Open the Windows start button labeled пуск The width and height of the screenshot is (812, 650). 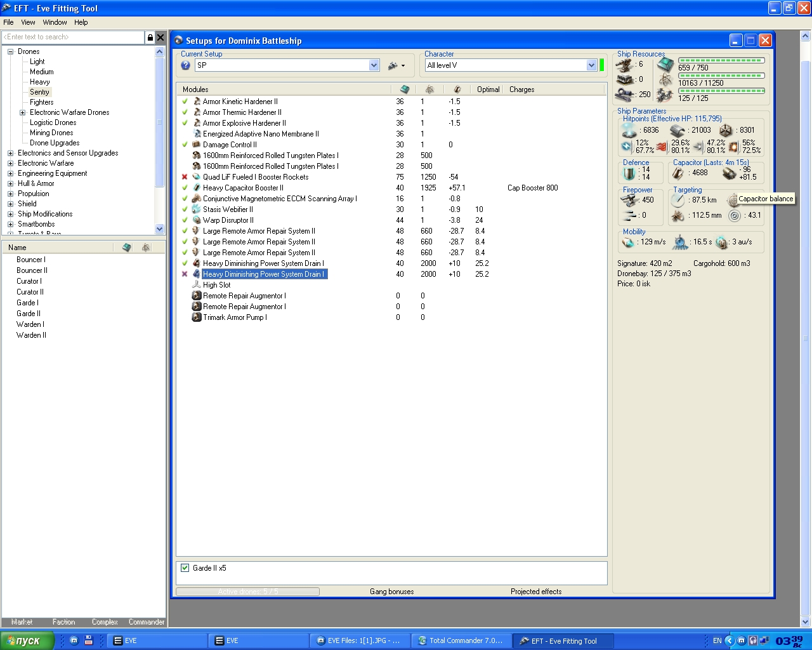(x=27, y=640)
